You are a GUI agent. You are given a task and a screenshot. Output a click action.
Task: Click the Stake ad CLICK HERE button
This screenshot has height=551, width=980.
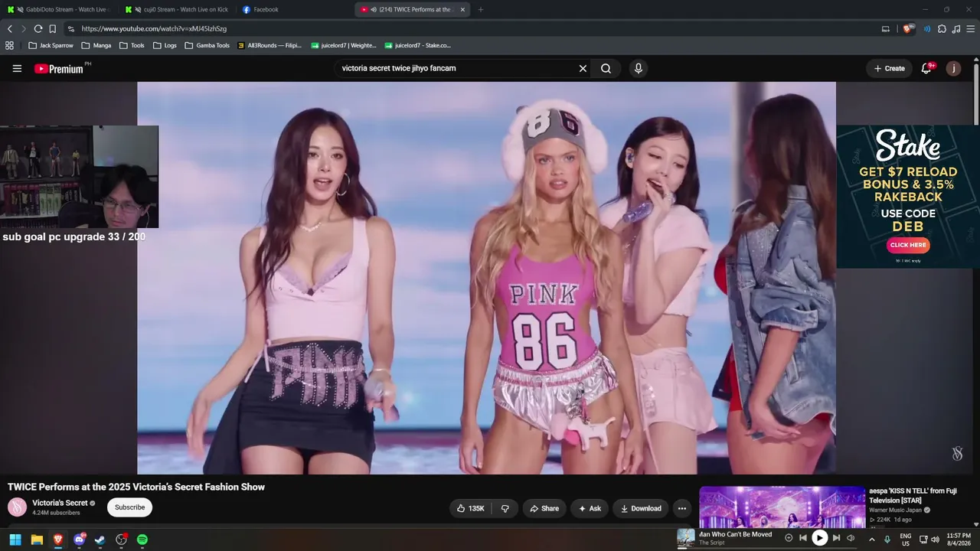click(x=908, y=245)
